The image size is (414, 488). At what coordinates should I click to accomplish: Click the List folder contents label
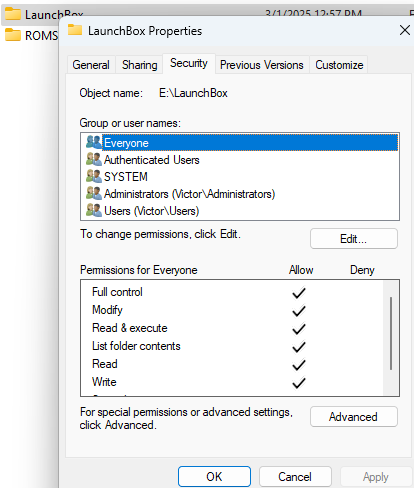pos(136,346)
